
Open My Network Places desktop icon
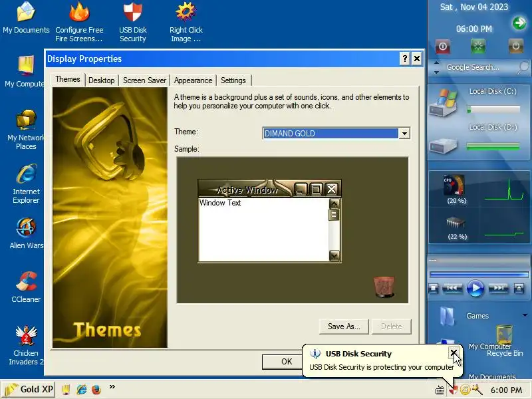tap(26, 130)
